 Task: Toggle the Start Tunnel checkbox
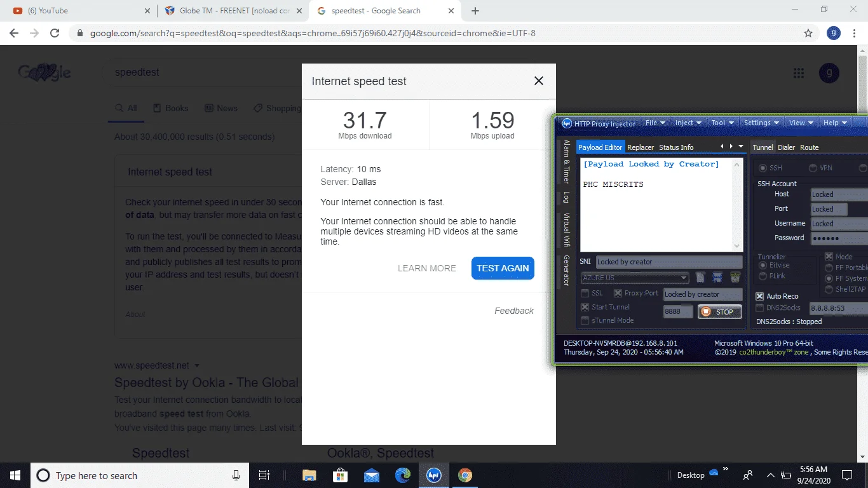(585, 307)
